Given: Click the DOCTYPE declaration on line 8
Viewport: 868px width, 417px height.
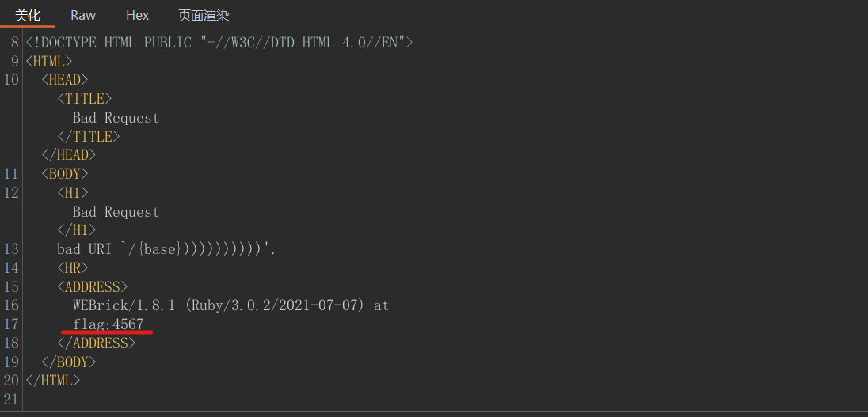Looking at the screenshot, I should click(219, 43).
